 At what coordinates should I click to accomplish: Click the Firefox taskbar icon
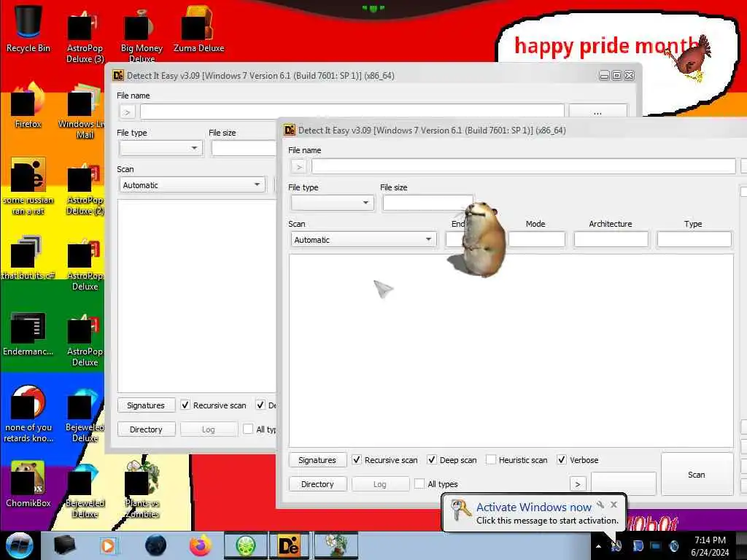[201, 545]
